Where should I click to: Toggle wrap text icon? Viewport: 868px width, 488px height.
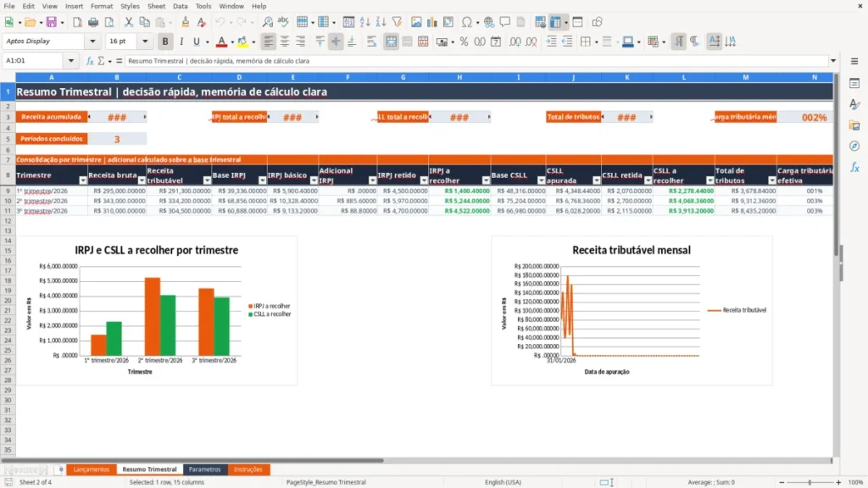pyautogui.click(x=371, y=42)
